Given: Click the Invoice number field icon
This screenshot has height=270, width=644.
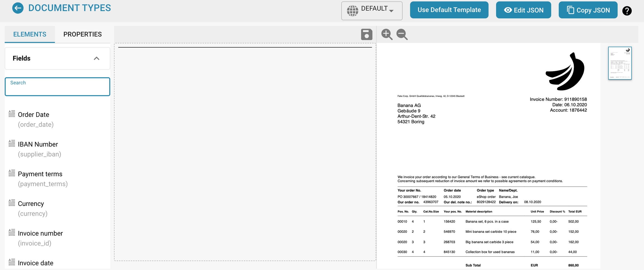Looking at the screenshot, I should [12, 232].
